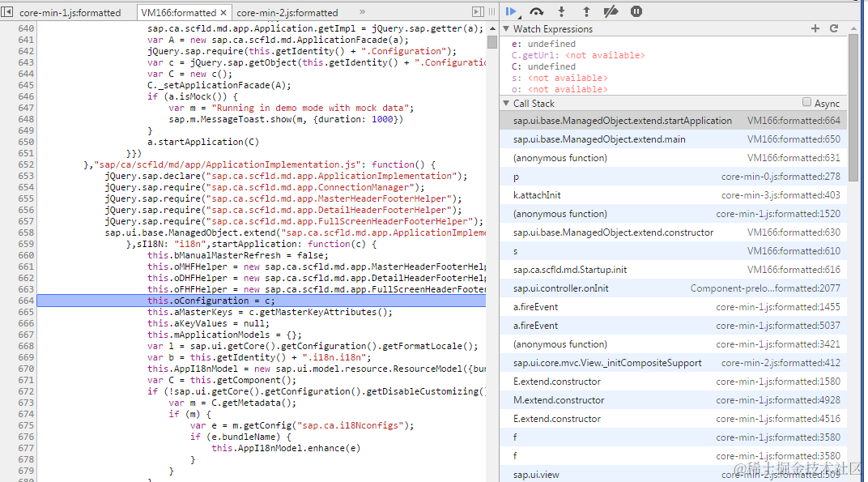Select the M.extend.constructor stack frame
This screenshot has height=482, width=868.
tap(673, 400)
